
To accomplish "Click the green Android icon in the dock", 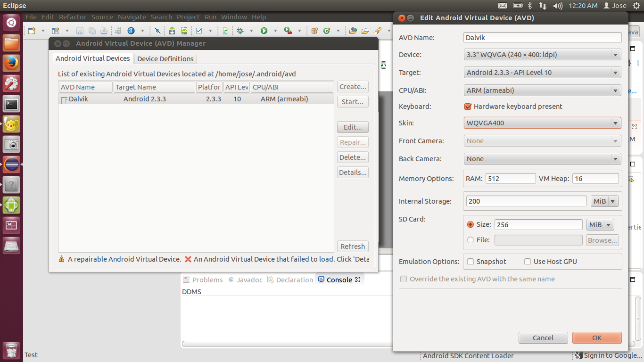I will point(11,205).
